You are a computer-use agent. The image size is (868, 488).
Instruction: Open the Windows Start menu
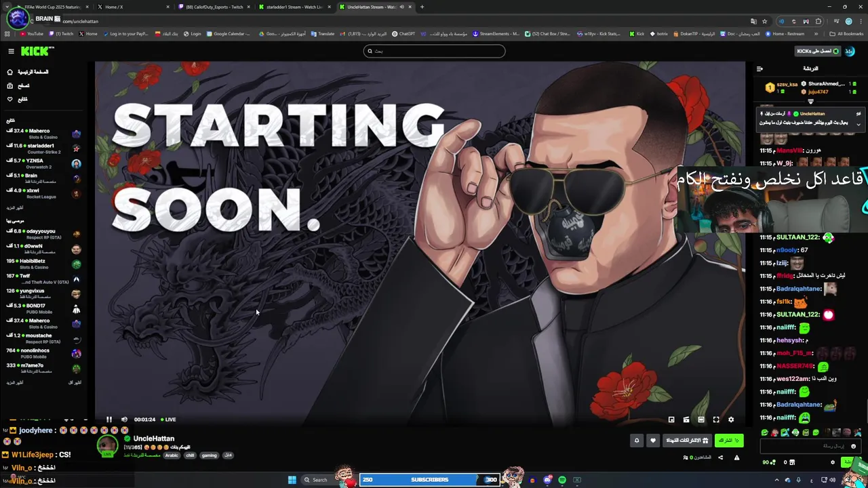(x=292, y=480)
